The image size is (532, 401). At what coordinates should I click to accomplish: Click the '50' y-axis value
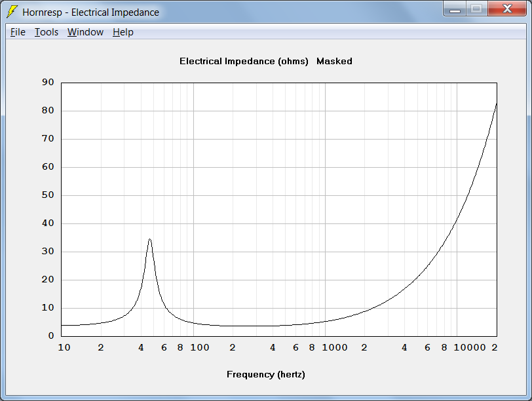tap(48, 195)
